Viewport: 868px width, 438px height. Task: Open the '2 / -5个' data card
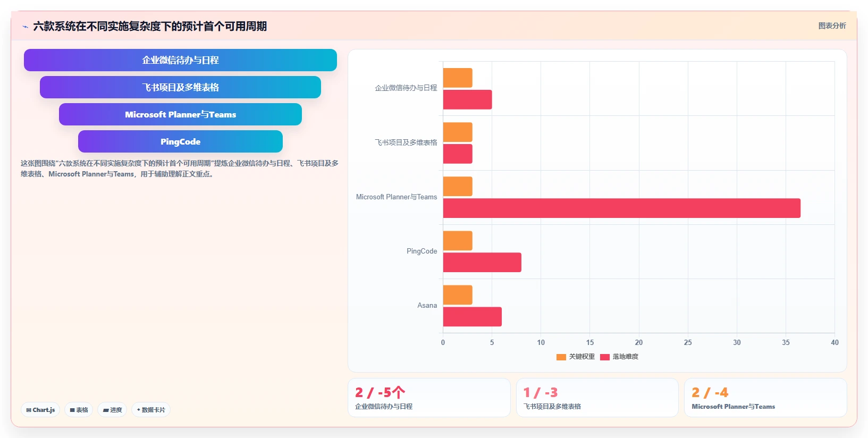(x=429, y=398)
